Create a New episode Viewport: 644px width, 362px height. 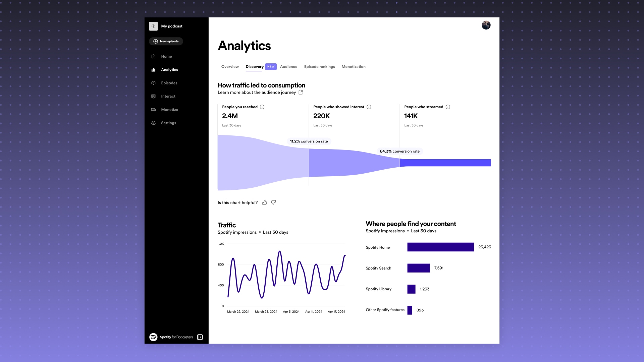(x=166, y=41)
